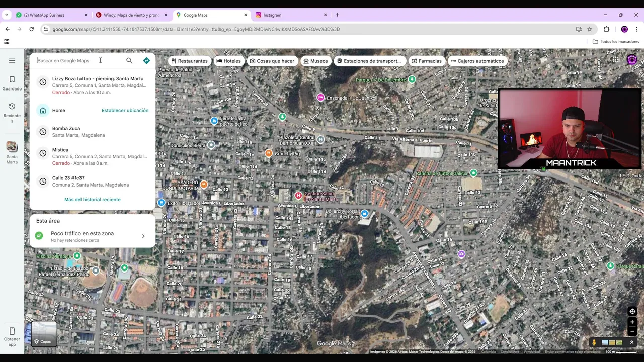
Task: Expand the Poco tráfico en esta zona card
Action: click(x=93, y=236)
